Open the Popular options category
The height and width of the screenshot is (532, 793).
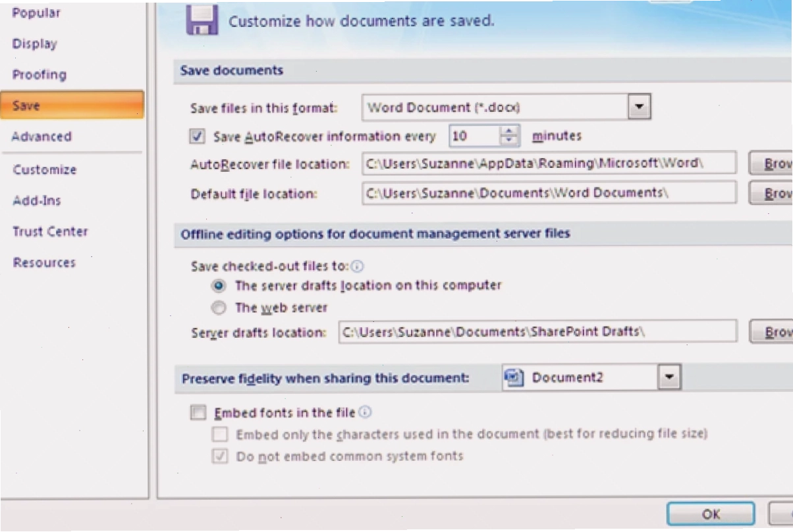(x=36, y=13)
